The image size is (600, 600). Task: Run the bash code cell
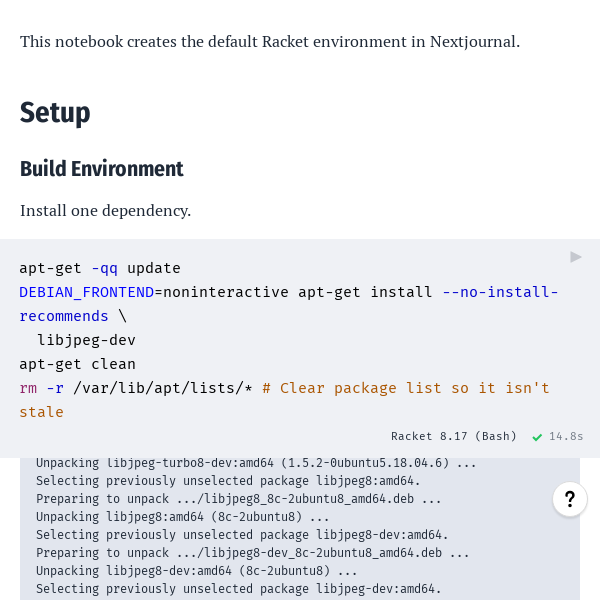576,257
